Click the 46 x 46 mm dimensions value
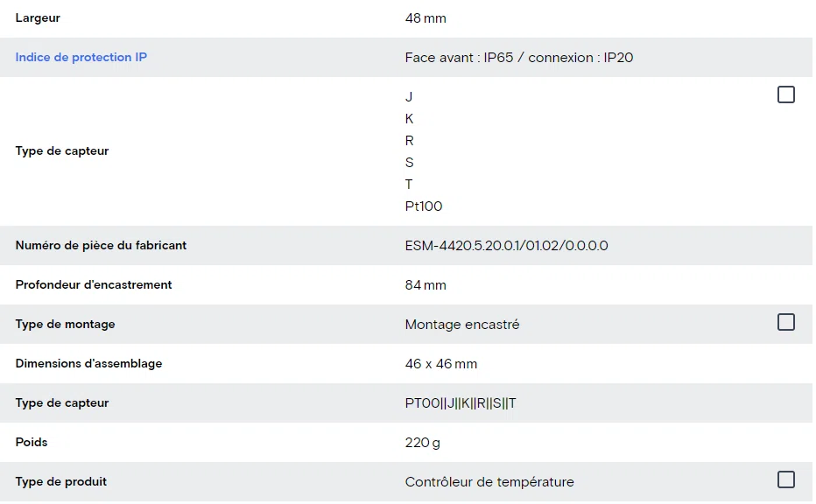This screenshot has width=816, height=504. pyautogui.click(x=440, y=364)
